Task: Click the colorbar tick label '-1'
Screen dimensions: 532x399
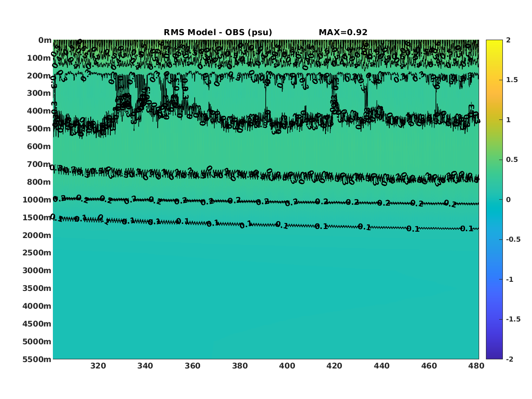Action: 510,279
